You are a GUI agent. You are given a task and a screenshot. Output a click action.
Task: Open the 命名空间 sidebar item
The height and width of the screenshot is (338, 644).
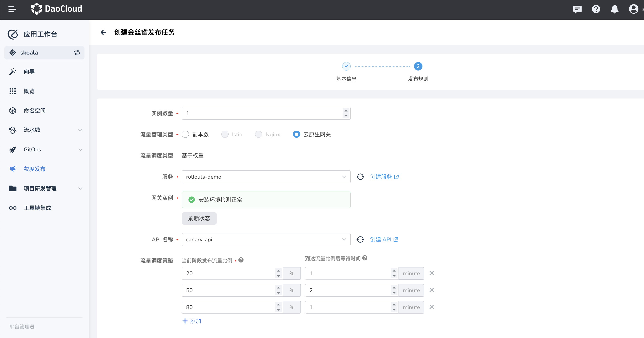(34, 111)
